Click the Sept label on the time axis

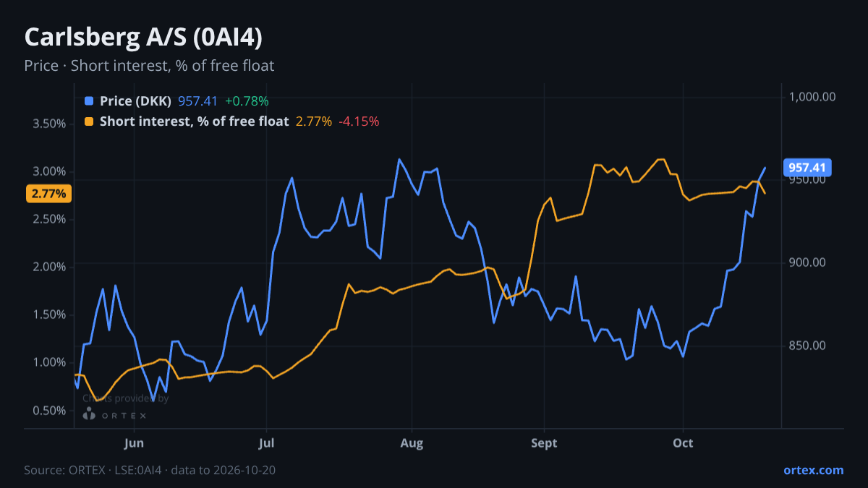click(x=544, y=443)
